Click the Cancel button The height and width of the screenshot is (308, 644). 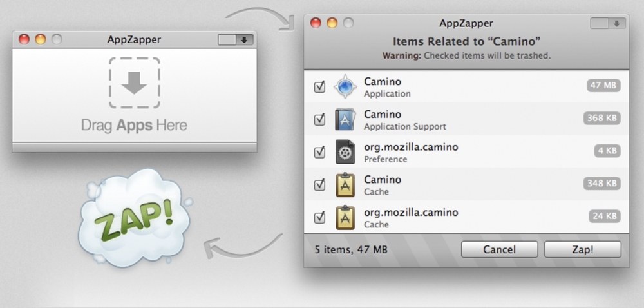tap(500, 249)
